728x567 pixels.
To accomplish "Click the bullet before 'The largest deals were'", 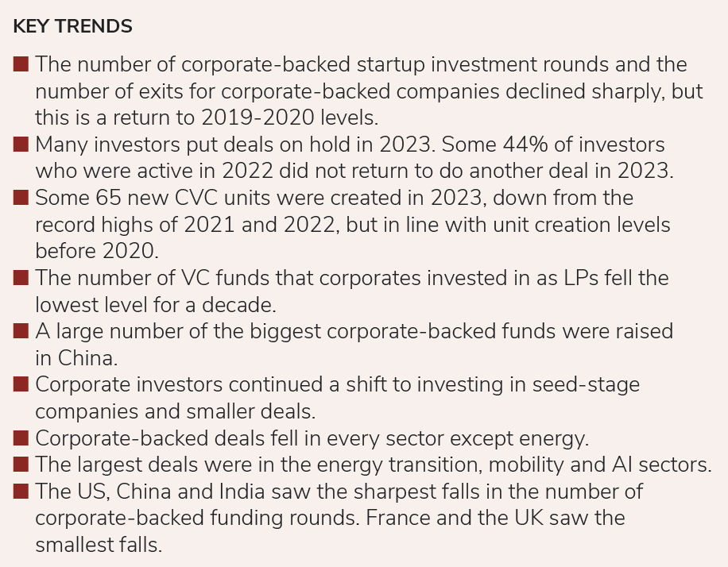I will click(x=21, y=465).
